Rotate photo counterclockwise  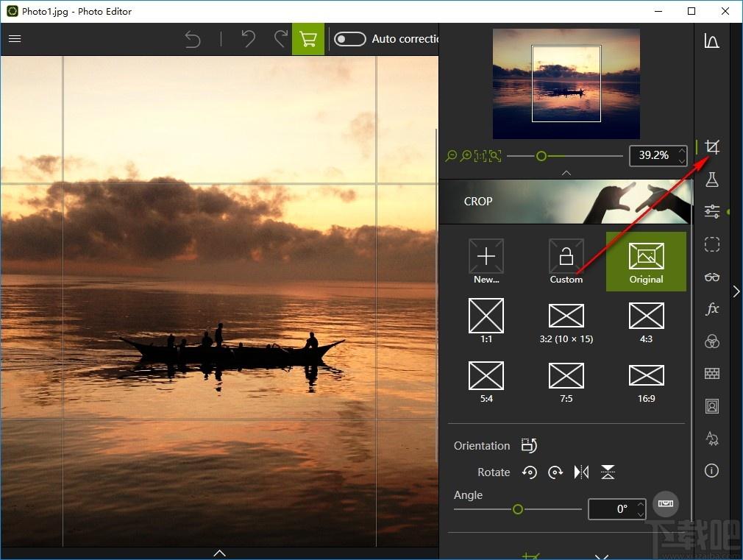coord(529,472)
